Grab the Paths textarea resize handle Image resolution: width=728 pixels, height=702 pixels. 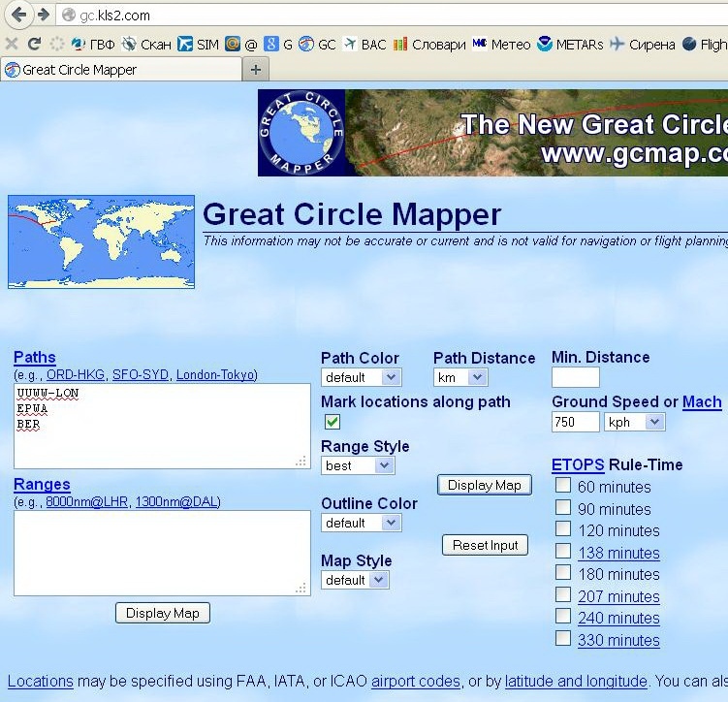(x=301, y=462)
